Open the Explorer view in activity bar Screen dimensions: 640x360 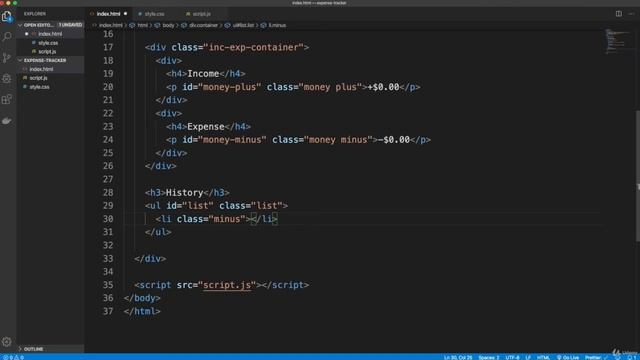tap(7, 16)
